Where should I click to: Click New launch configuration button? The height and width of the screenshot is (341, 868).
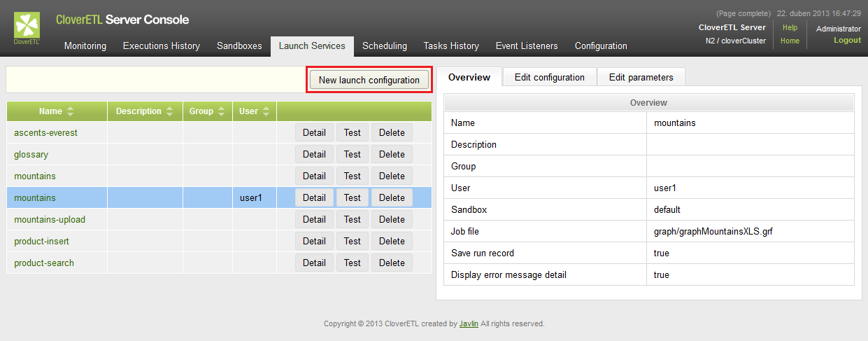click(x=369, y=80)
